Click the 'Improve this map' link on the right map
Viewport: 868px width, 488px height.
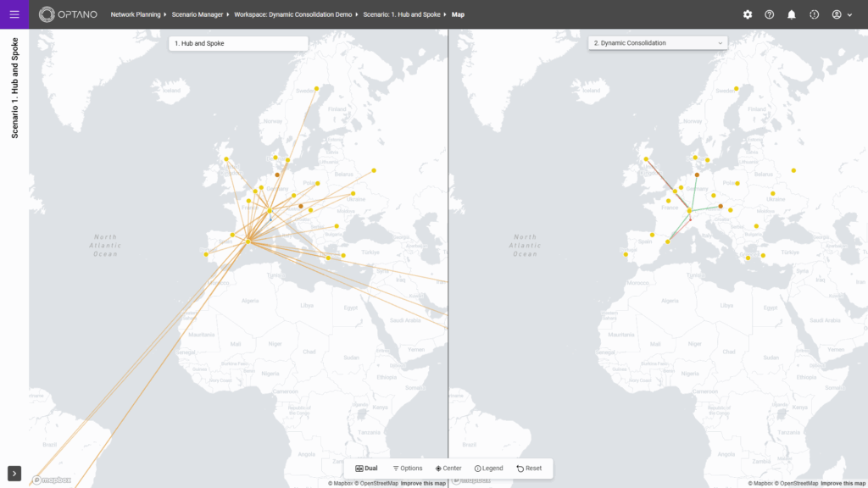(843, 483)
